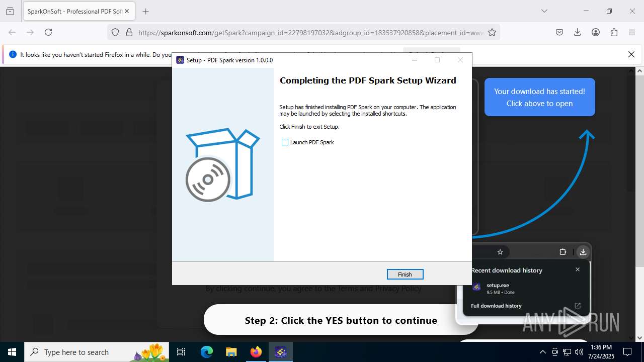Open Firefox account menu
This screenshot has width=644, height=362.
click(x=596, y=32)
